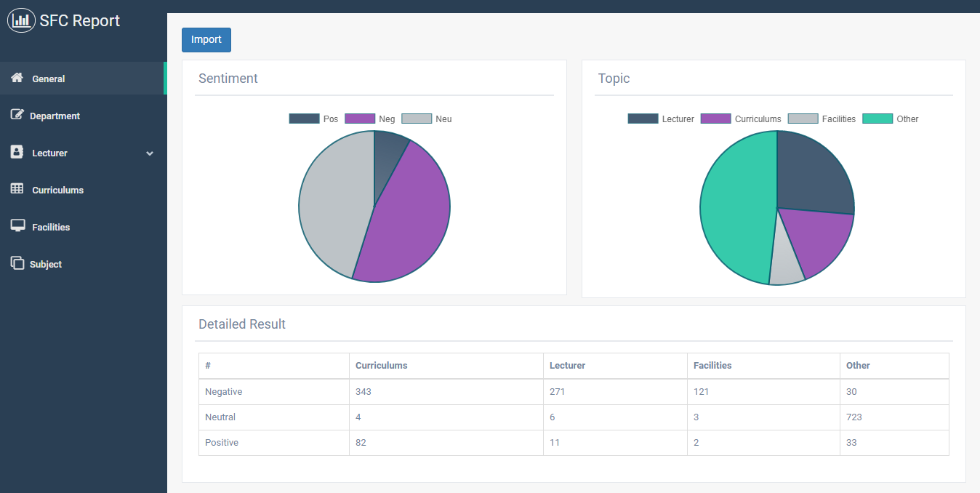Click the SFC Report bar chart logo icon
This screenshot has width=980, height=493.
[21, 20]
